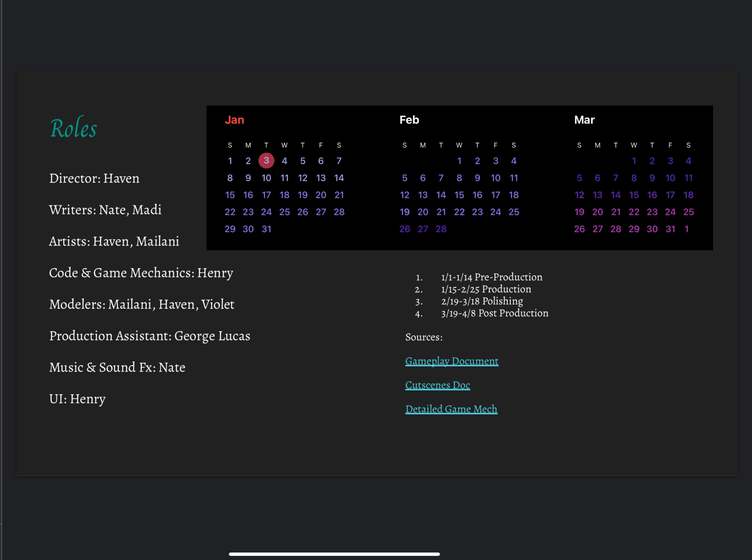Click the Director: Haven line
The image size is (752, 560).
coord(94,178)
